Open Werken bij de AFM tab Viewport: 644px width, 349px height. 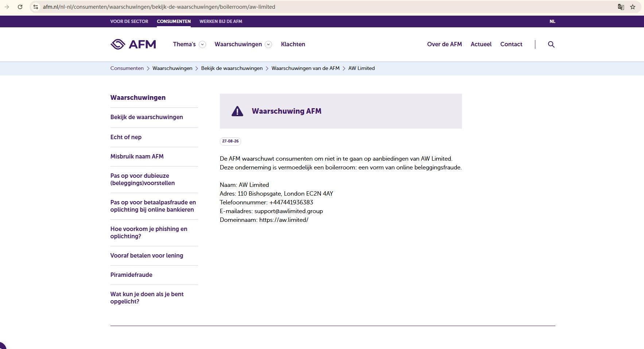(221, 21)
